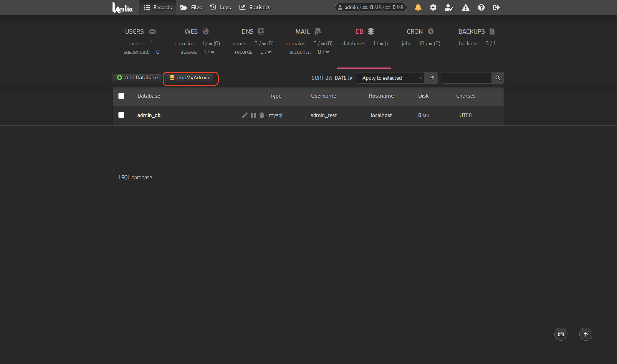The height and width of the screenshot is (364, 617).
Task: Click the DNS book icon
Action: (261, 31)
